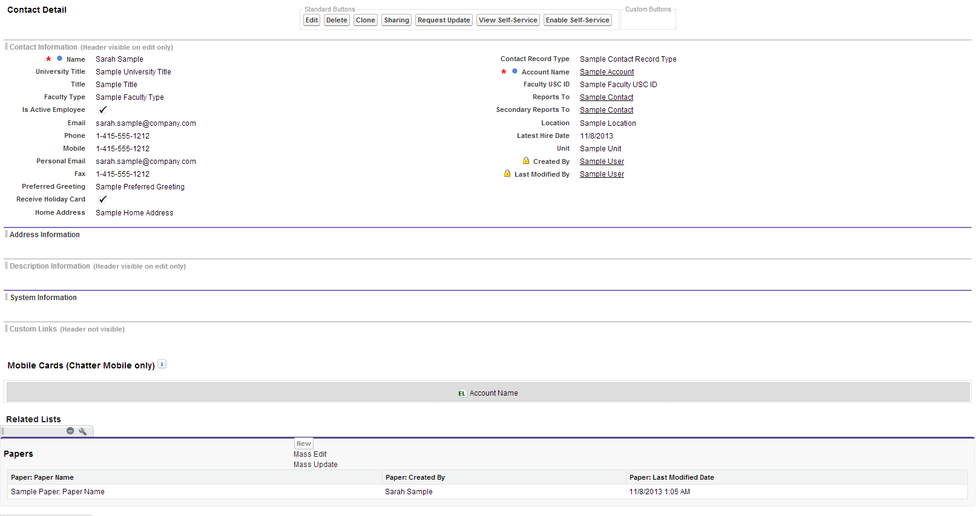Grab the System Information section drag handle
Screen dimensions: 980x516
pos(6,297)
